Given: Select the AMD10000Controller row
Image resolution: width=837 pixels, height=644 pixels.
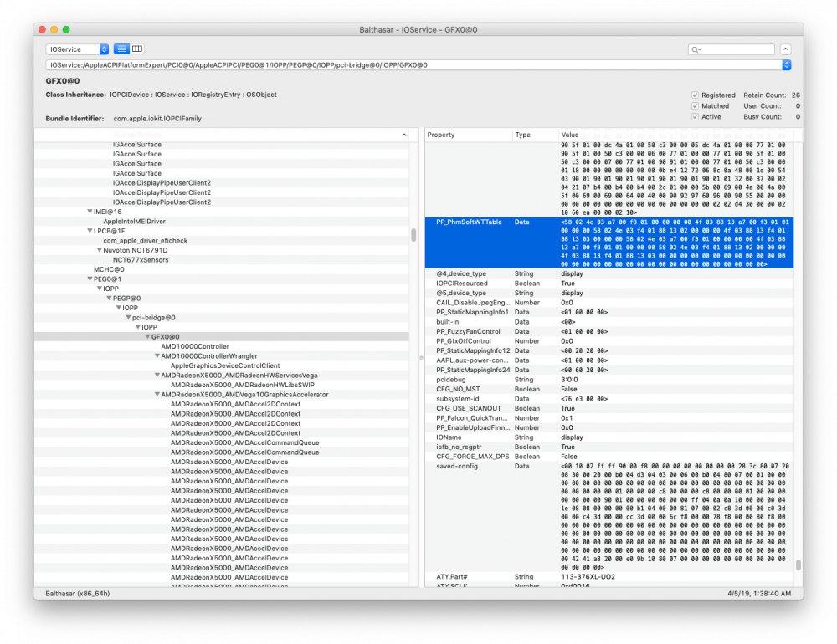Looking at the screenshot, I should 221,346.
